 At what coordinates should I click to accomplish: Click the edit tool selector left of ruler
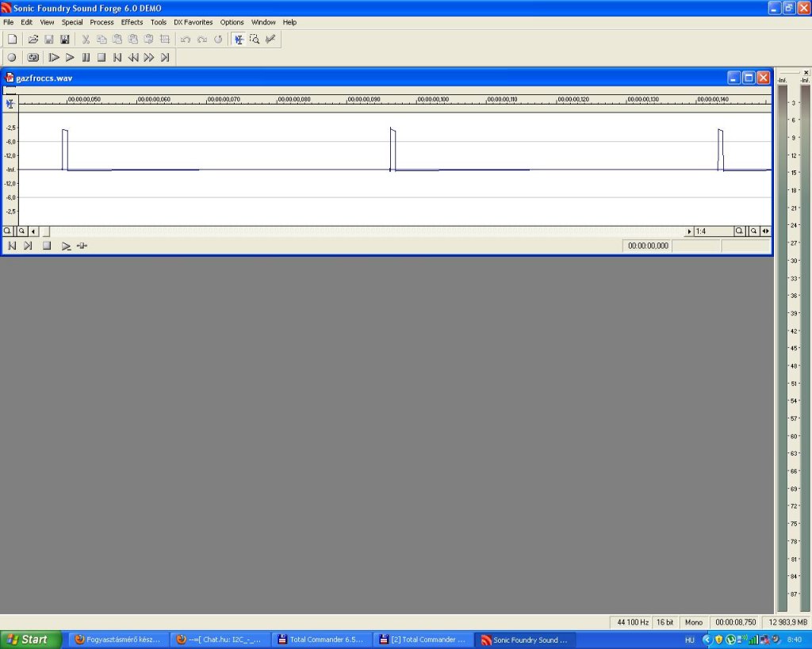tap(10, 104)
